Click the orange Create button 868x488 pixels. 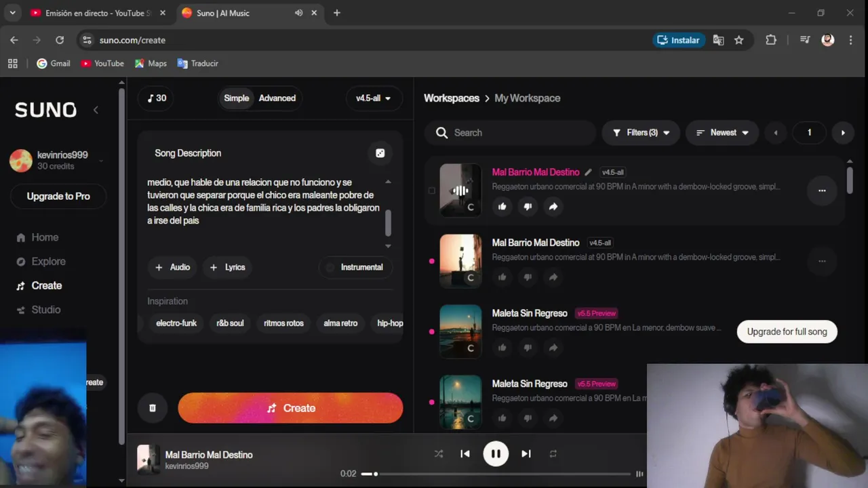290,408
